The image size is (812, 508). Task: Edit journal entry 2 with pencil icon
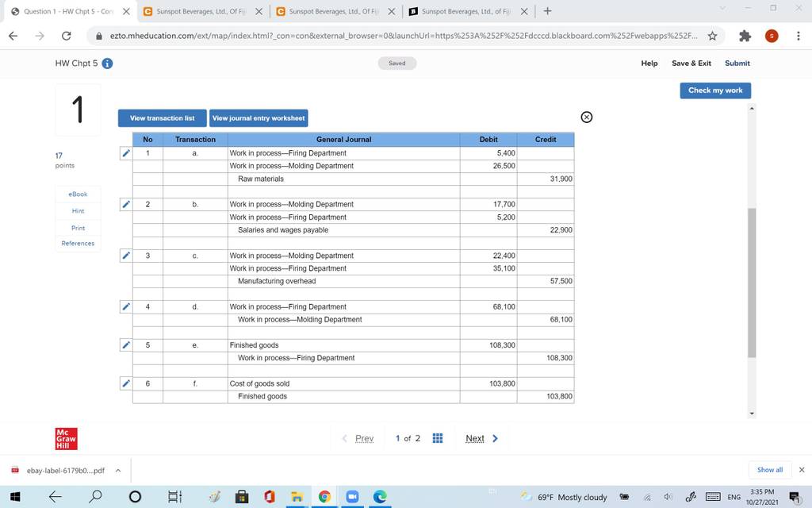click(x=126, y=204)
